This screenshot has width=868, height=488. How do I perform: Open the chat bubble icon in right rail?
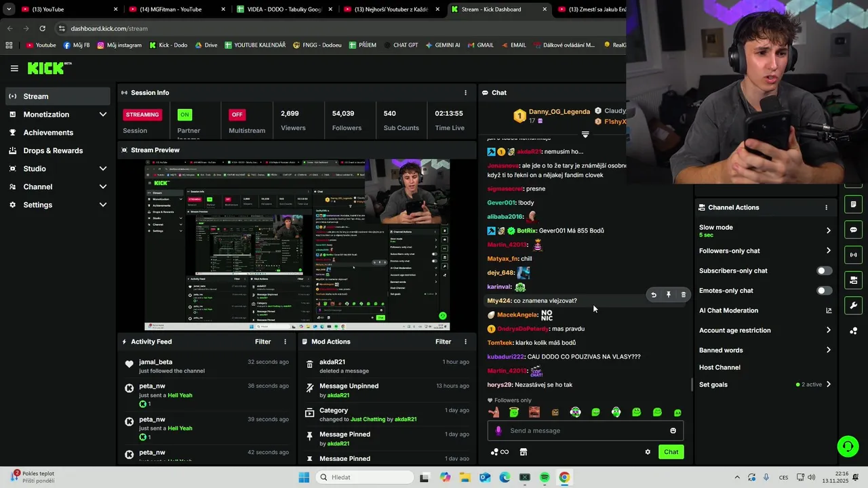tap(853, 230)
